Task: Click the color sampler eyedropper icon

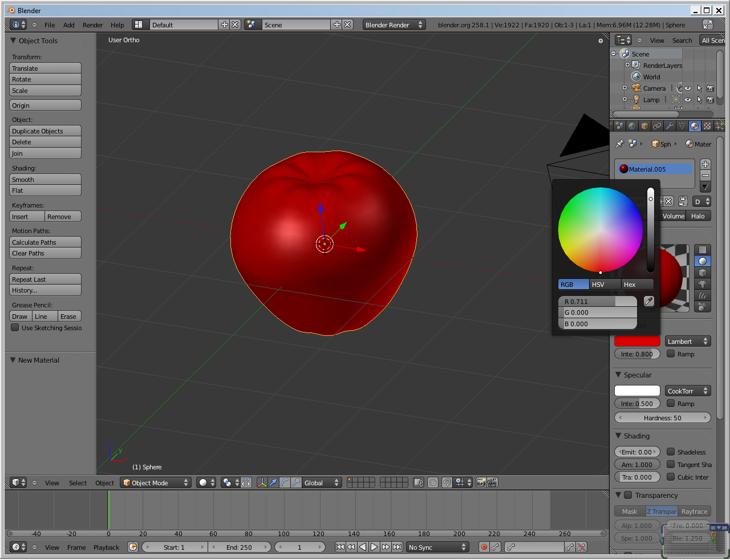Action: point(648,301)
